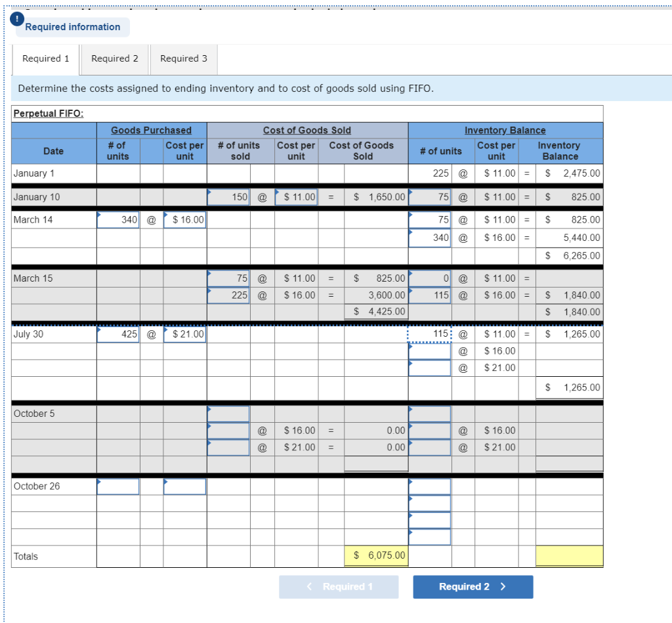Image resolution: width=672 pixels, height=623 pixels.
Task: Switch to the Required 2 tab
Action: [x=114, y=58]
